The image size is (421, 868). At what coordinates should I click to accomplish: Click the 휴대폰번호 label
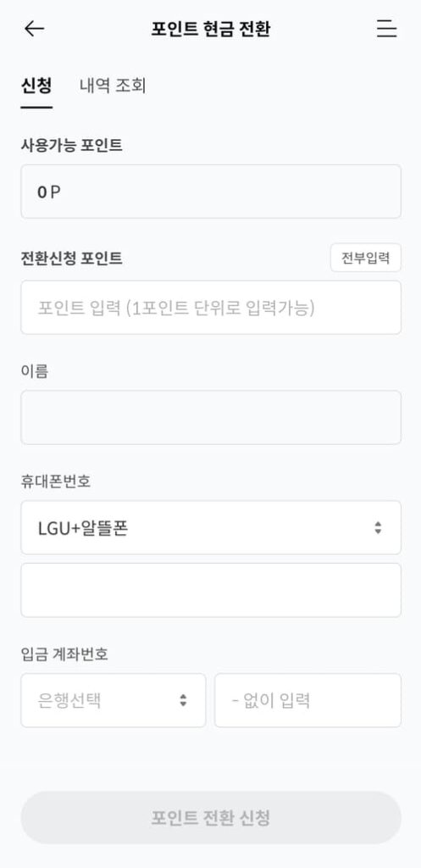tap(55, 481)
